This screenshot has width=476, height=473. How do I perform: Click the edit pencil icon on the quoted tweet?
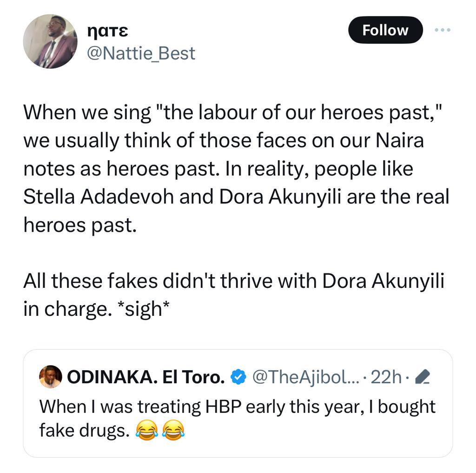tap(423, 378)
